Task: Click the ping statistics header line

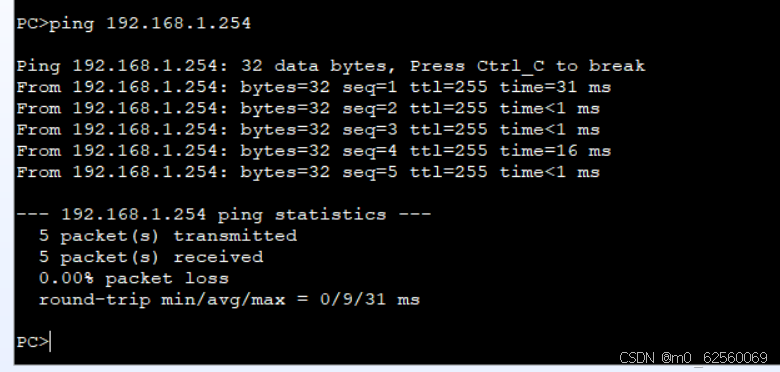Action: 223,214
